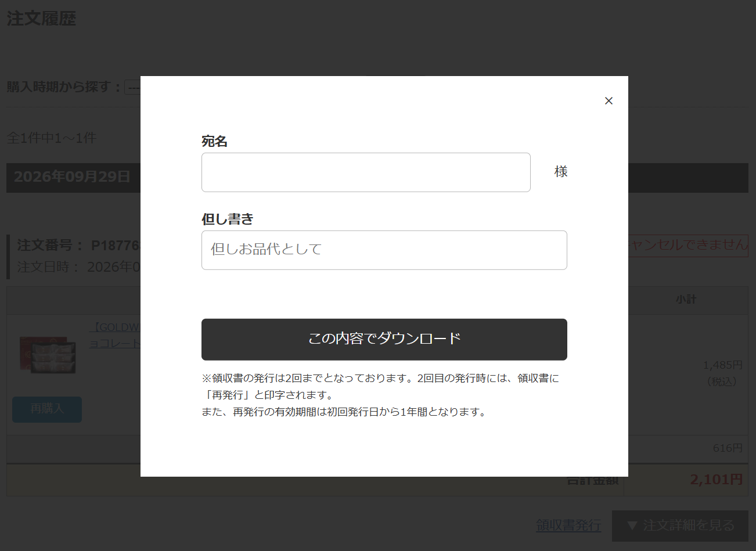
Task: Click the dimmed 領収書発行 link
Action: tap(568, 525)
